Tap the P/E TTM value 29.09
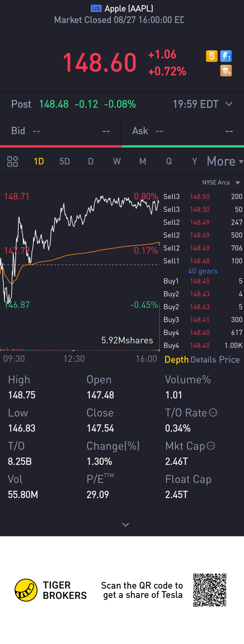 tap(98, 494)
